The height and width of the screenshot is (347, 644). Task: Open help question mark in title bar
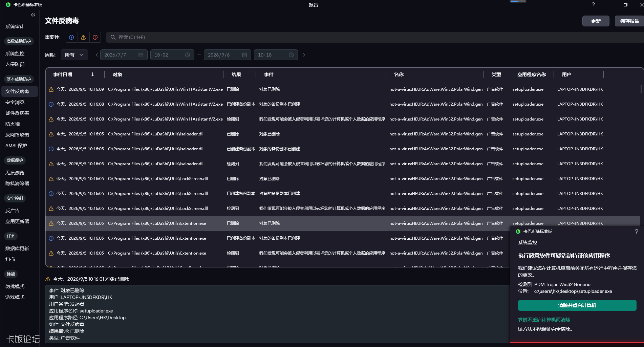click(593, 5)
